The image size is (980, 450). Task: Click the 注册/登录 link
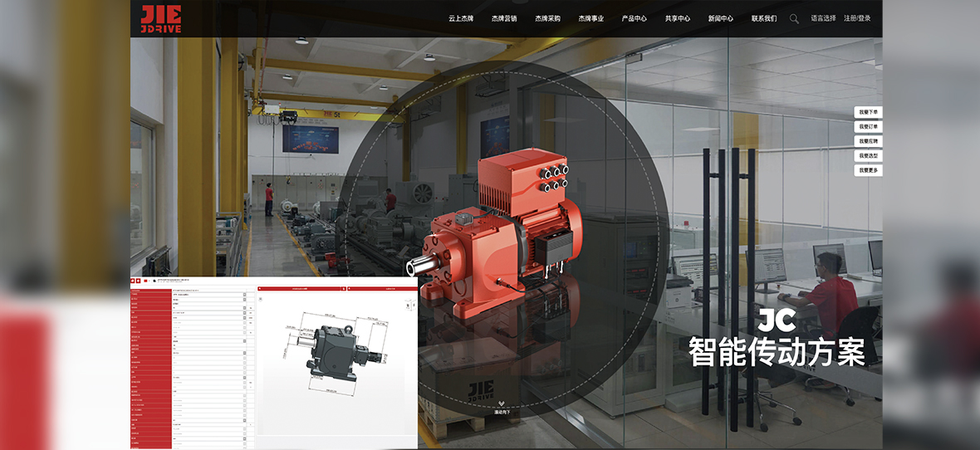(x=857, y=18)
